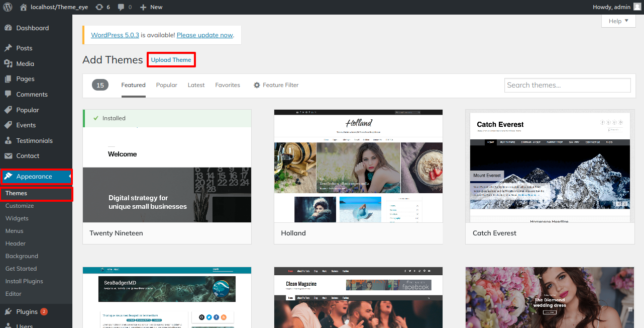Switch to the Favorites tab

point(228,86)
